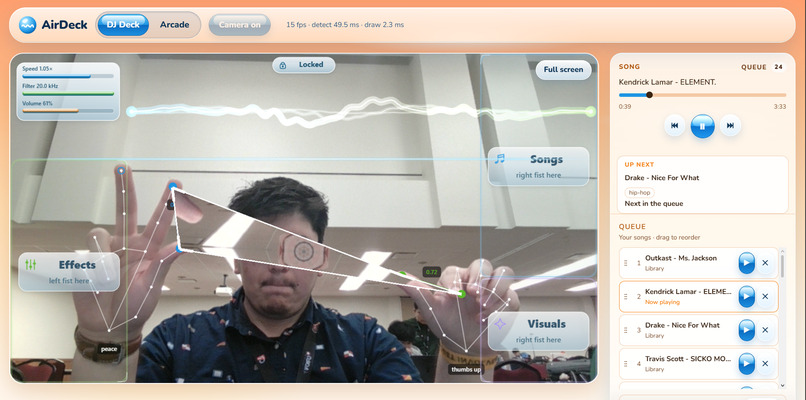This screenshot has width=806, height=400.
Task: Click the current time 0:39
Action: click(x=625, y=107)
